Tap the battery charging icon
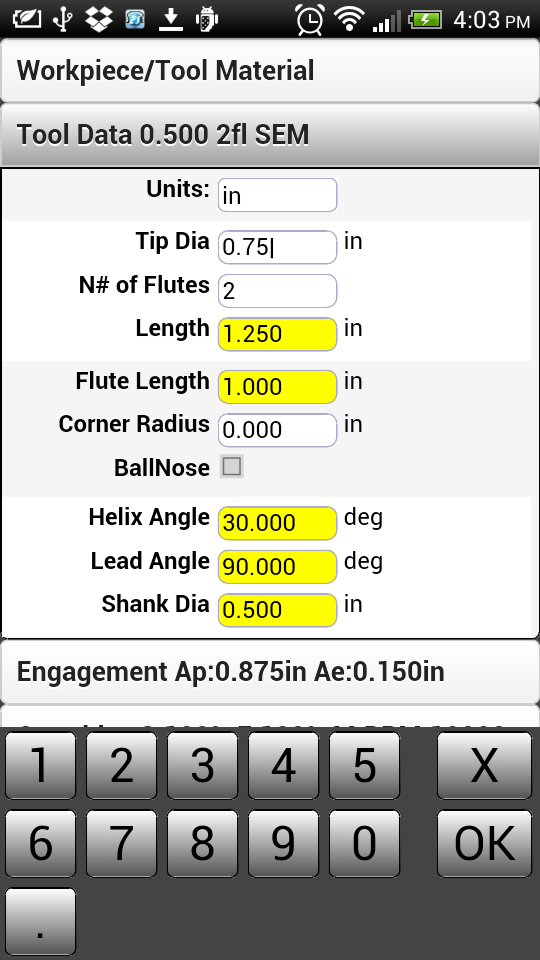Viewport: 540px width, 960px height. 425,20
